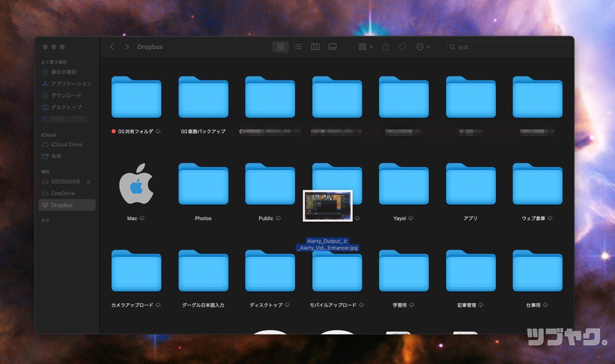Open the group-by dropdown in toolbar
The width and height of the screenshot is (615, 364).
[x=365, y=47]
